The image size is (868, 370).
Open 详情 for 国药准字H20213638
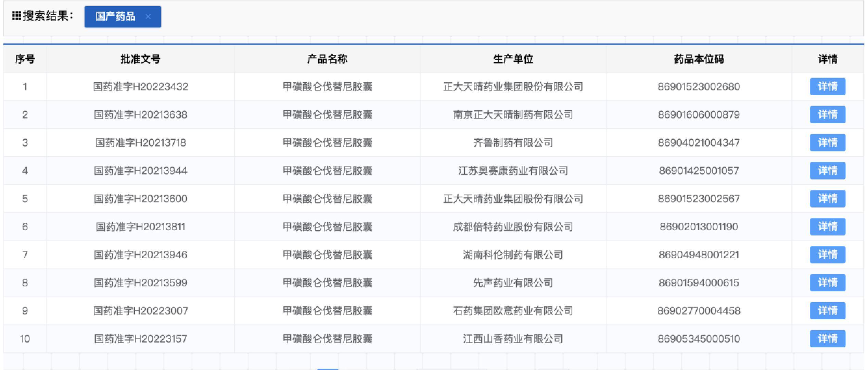click(x=828, y=115)
